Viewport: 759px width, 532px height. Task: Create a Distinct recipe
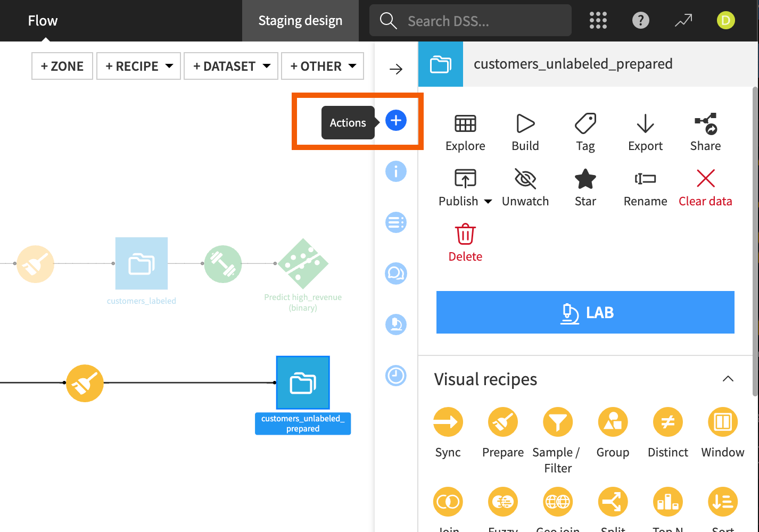[668, 433]
